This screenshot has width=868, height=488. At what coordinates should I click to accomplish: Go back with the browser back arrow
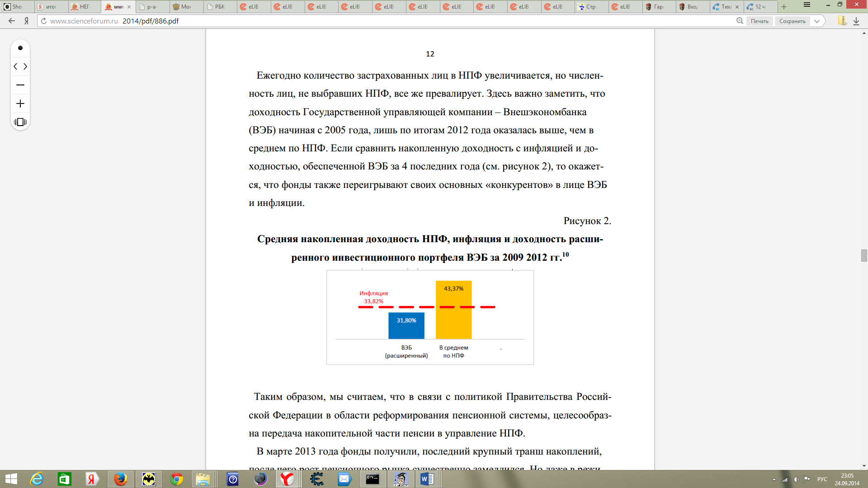click(x=12, y=21)
